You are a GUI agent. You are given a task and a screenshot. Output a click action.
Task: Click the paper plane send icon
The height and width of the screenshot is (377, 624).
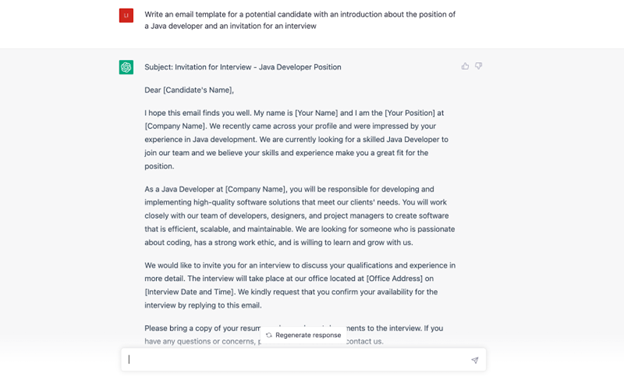(475, 360)
